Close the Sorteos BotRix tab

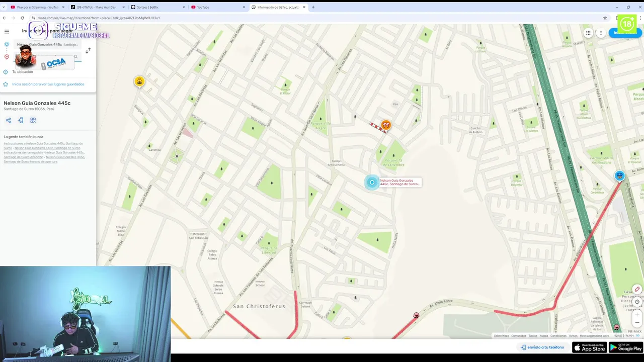tap(183, 7)
